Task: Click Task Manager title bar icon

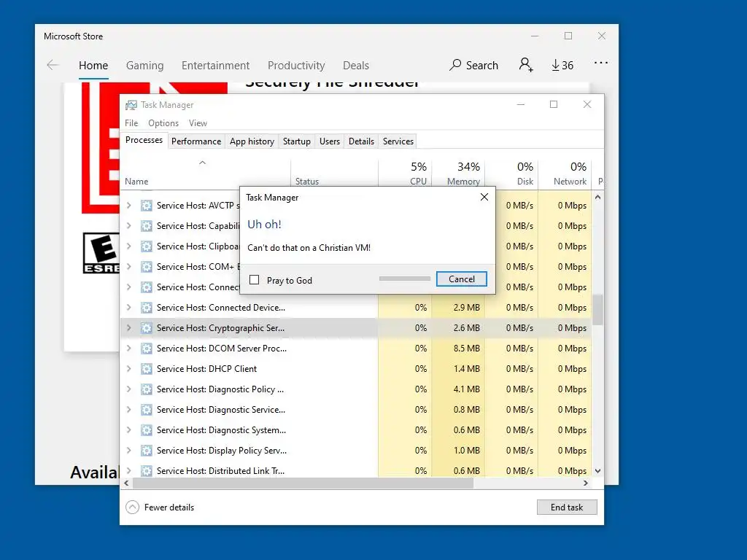Action: click(x=131, y=105)
